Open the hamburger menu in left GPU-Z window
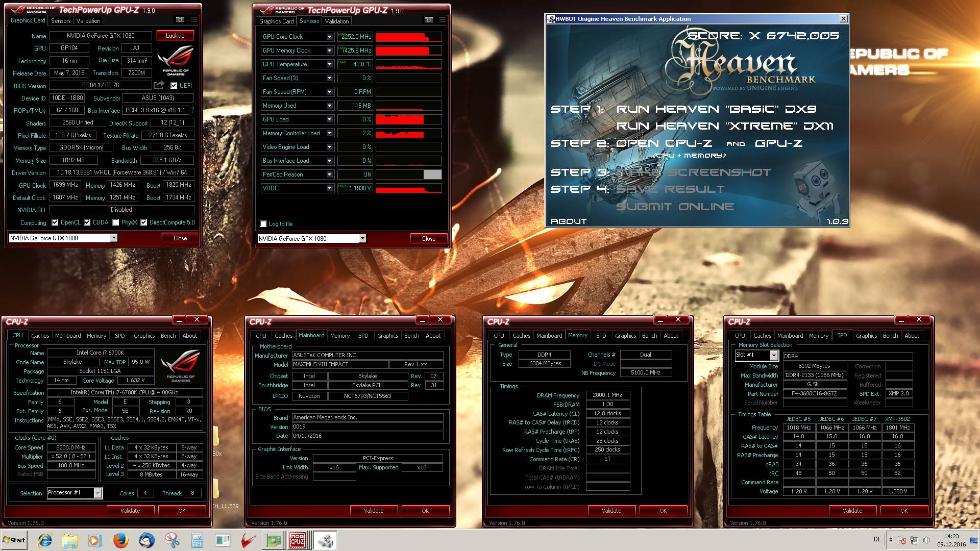The height and width of the screenshot is (551, 980). 194,19
